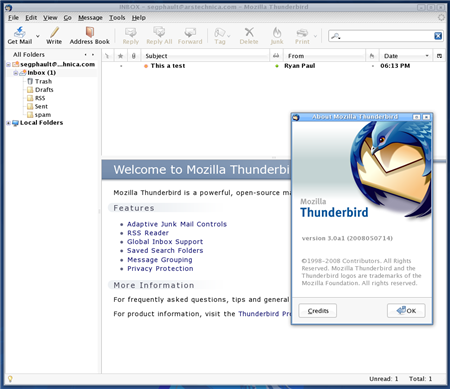450x389 pixels.
Task: Sort messages by From column
Action: 324,56
